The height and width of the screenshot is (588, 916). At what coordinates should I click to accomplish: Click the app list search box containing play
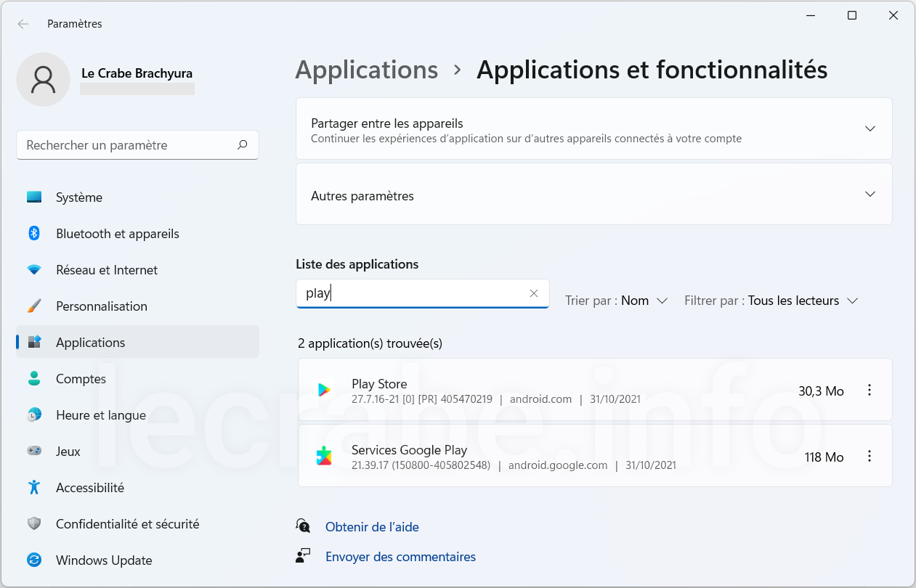pos(422,293)
